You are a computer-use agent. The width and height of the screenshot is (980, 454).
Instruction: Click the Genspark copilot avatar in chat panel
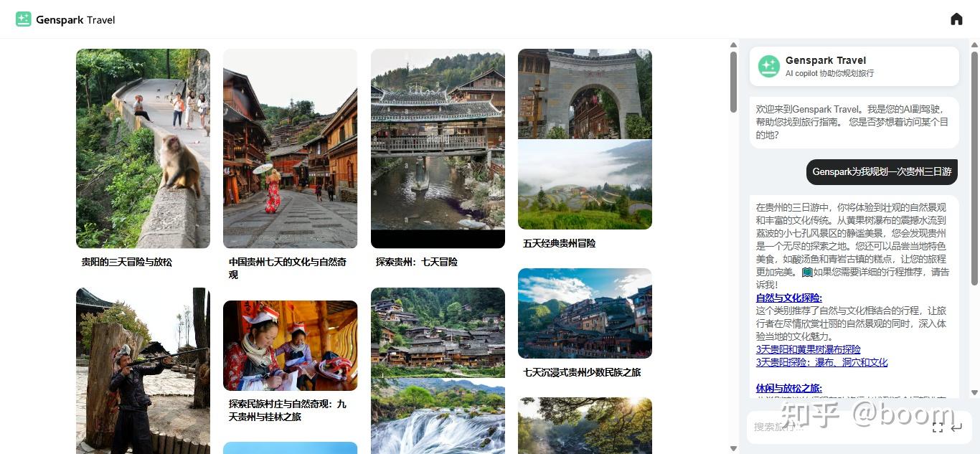coord(768,66)
